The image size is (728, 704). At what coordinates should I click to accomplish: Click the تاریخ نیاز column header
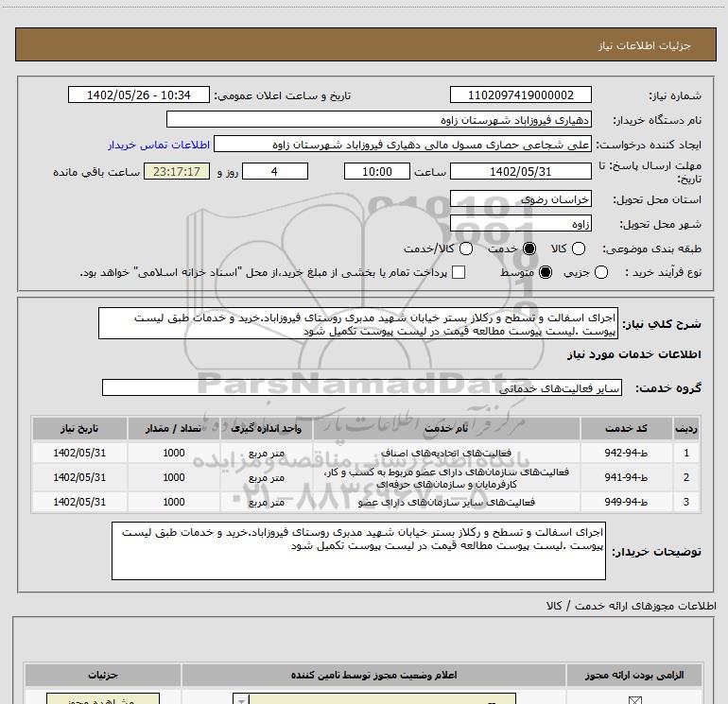pyautogui.click(x=79, y=428)
